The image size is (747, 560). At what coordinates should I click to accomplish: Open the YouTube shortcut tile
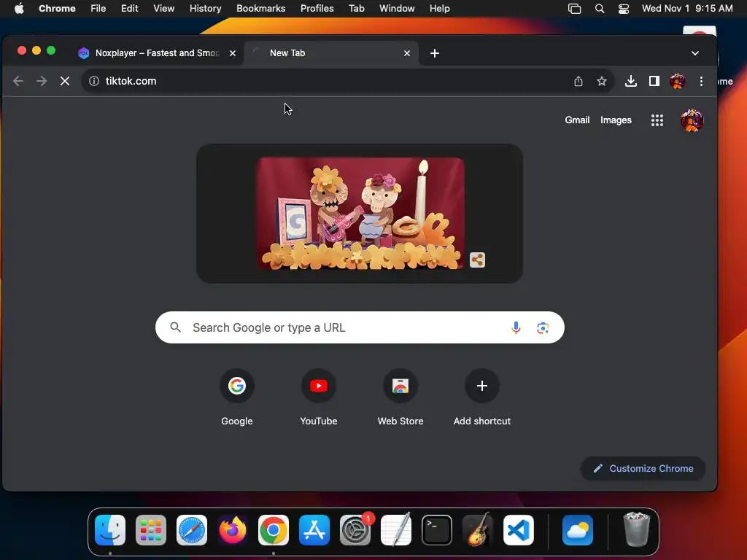click(x=319, y=397)
